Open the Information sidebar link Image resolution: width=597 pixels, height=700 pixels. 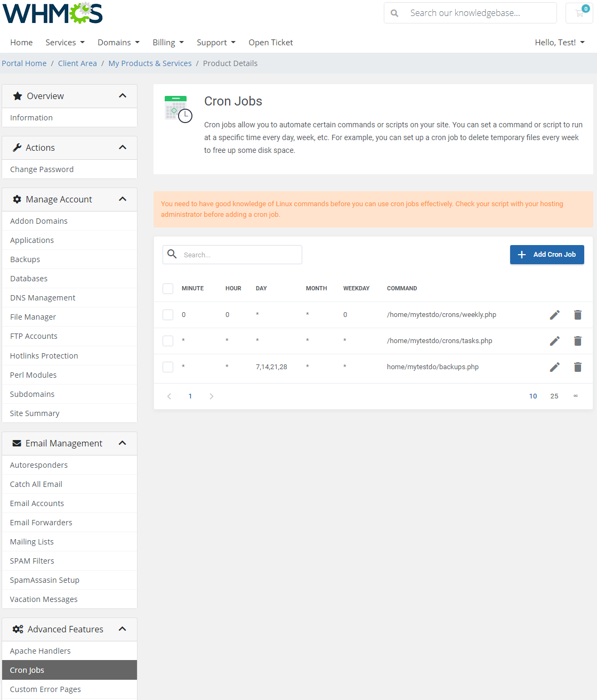(x=69, y=118)
